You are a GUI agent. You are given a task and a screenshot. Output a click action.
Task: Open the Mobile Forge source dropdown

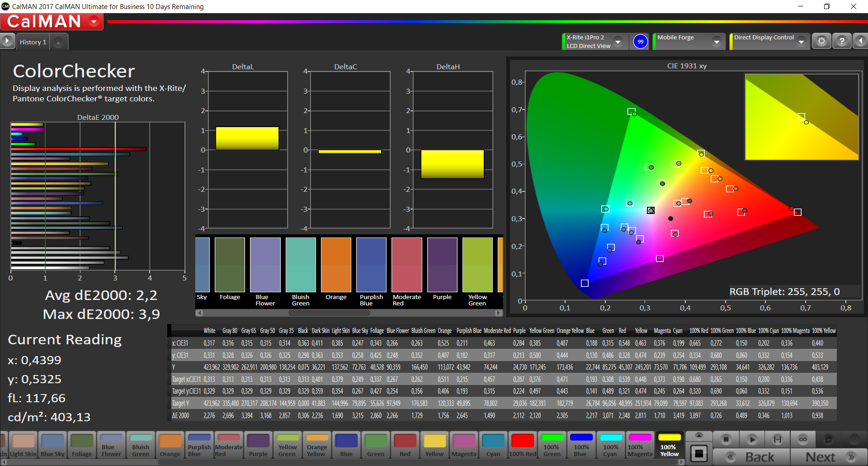pyautogui.click(x=717, y=42)
